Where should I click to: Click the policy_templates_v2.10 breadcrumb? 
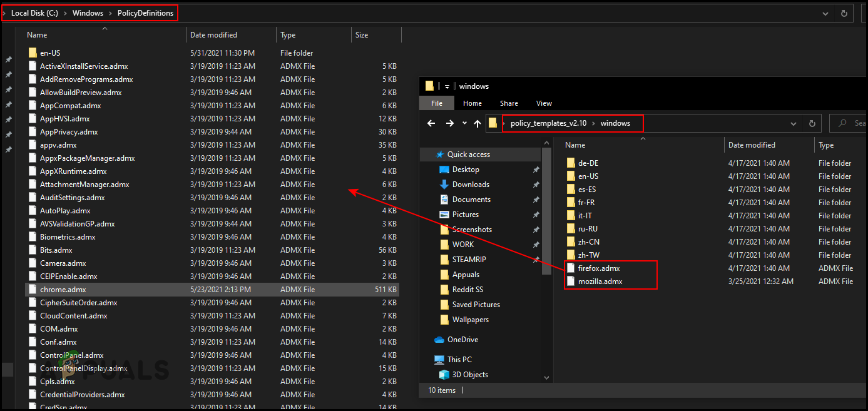pyautogui.click(x=548, y=123)
